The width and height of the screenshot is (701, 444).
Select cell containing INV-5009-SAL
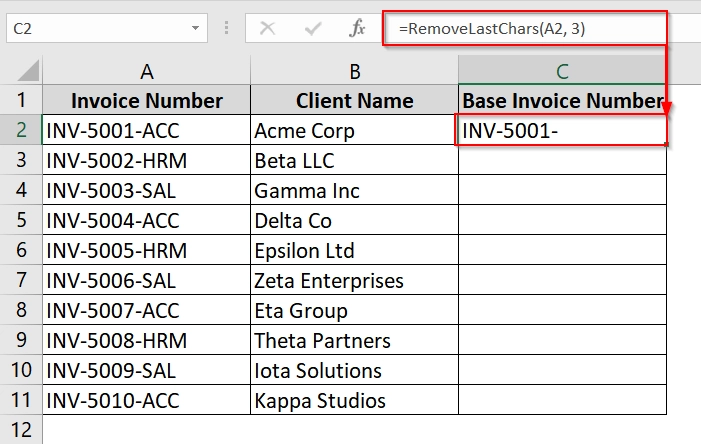click(147, 369)
